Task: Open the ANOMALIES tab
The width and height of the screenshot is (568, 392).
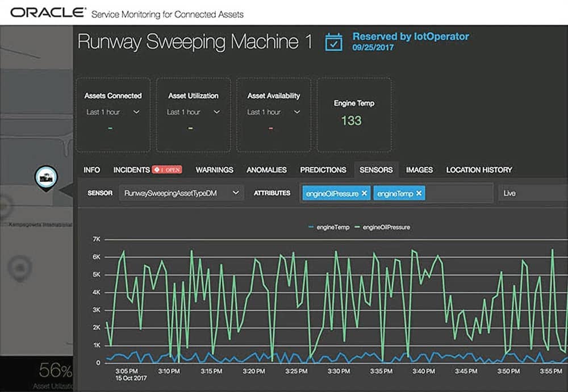Action: point(266,170)
